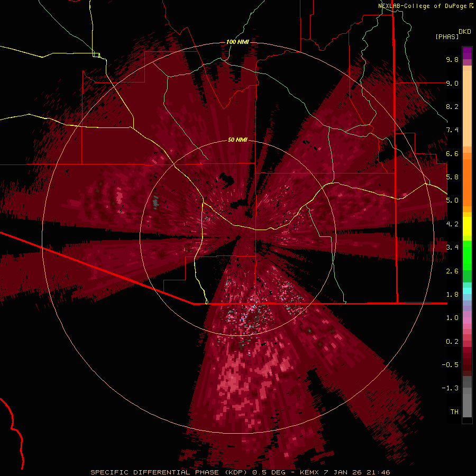Click the 9.8 value on the color scale

[452, 59]
